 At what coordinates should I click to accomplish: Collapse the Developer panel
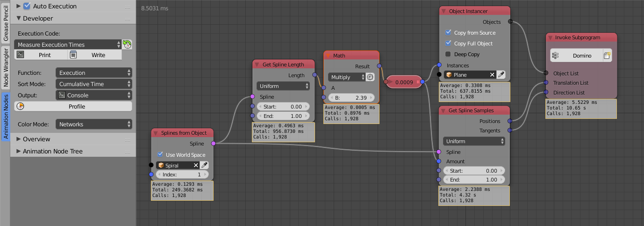click(x=19, y=18)
